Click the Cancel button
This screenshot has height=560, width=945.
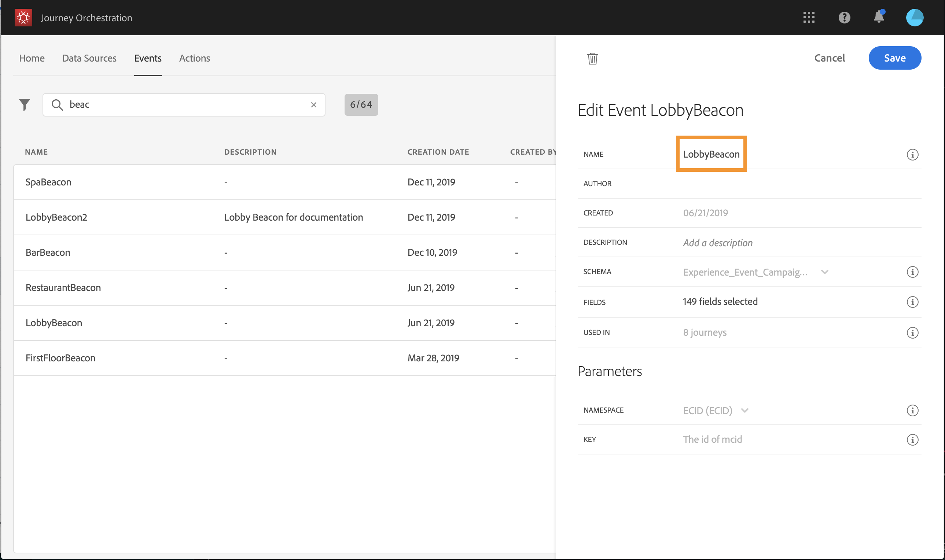coord(829,58)
